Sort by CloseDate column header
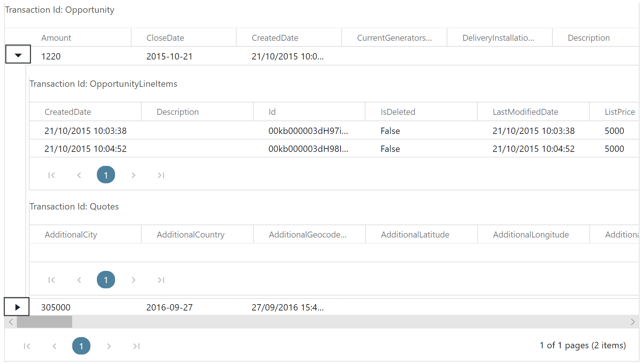The width and height of the screenshot is (644, 364). tap(165, 38)
